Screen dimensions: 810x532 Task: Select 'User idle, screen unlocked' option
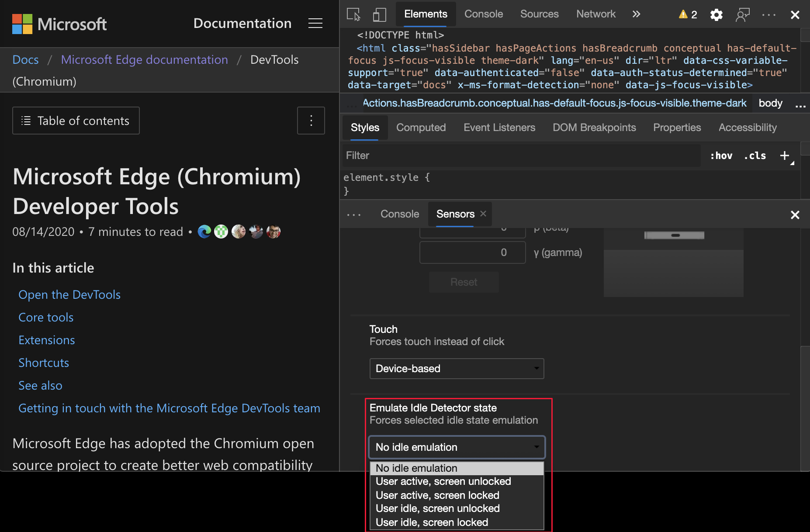pos(457,508)
